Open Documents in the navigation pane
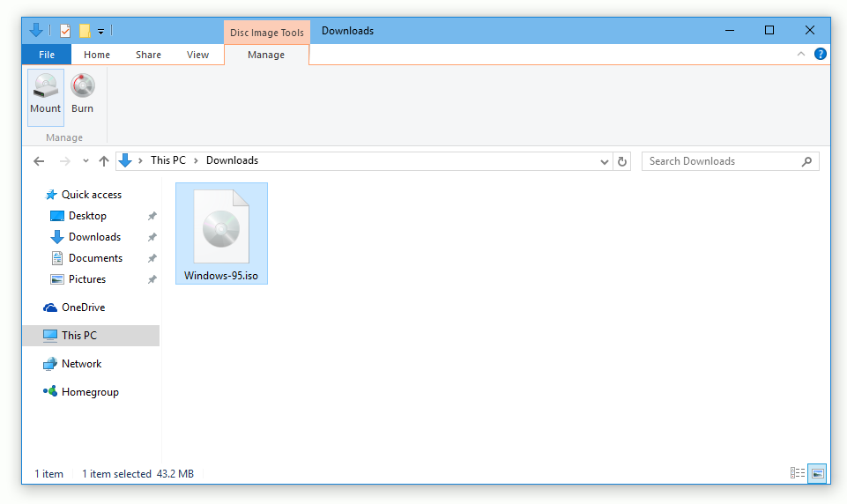This screenshot has height=504, width=847. coord(95,257)
